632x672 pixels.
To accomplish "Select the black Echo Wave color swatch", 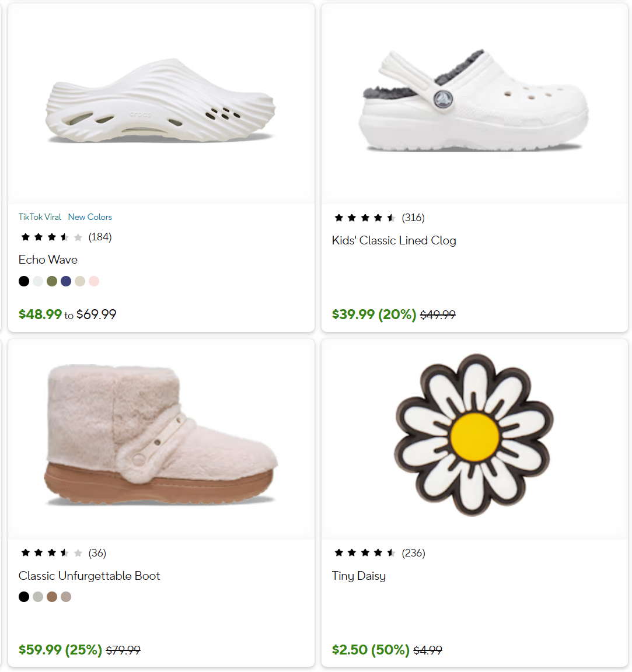I will tap(24, 281).
